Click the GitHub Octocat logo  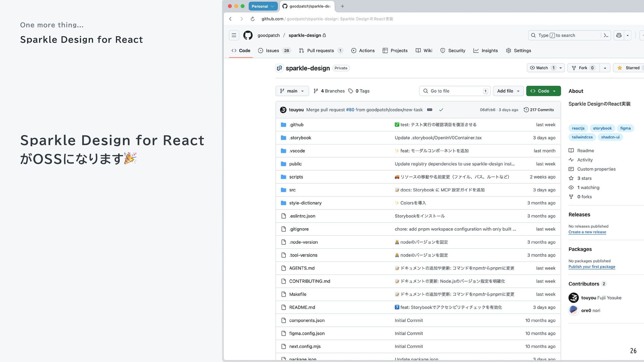tap(248, 35)
